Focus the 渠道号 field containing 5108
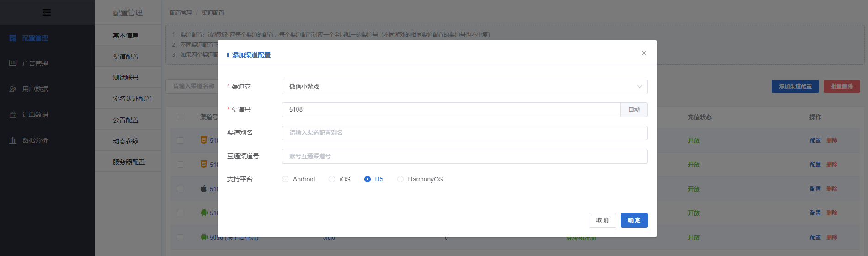The width and height of the screenshot is (868, 256). click(x=451, y=110)
